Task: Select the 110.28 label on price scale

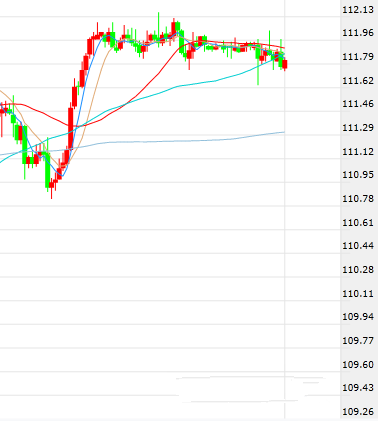Action: pyautogui.click(x=358, y=269)
